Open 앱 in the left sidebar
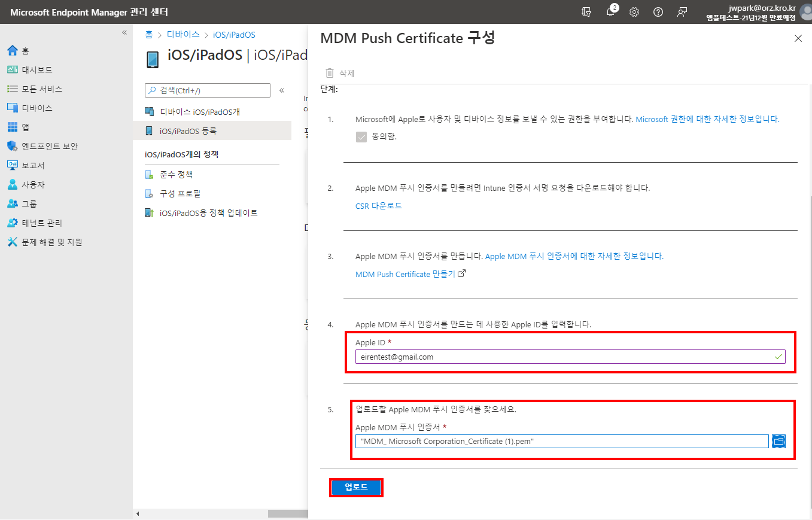Viewport: 812px width, 520px height. tap(18, 127)
